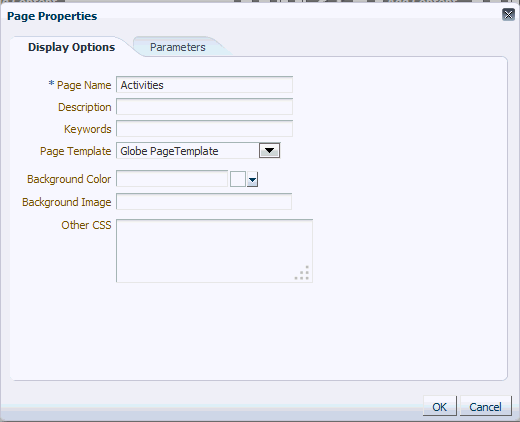Select the Display Options tab

71,47
